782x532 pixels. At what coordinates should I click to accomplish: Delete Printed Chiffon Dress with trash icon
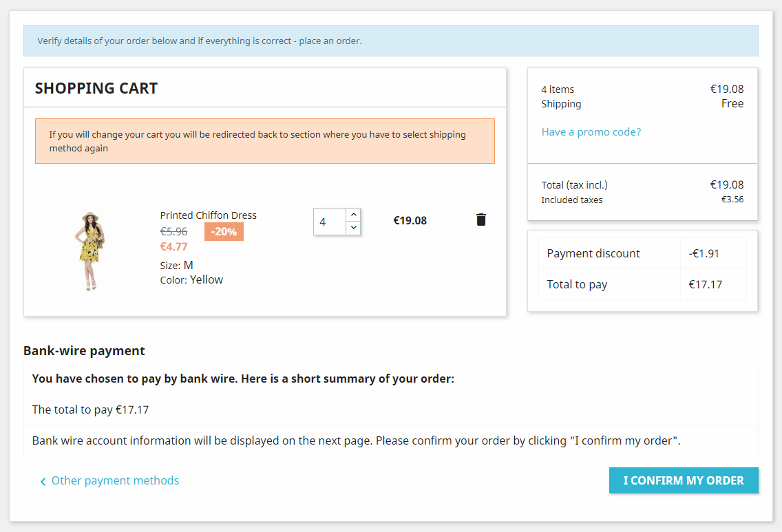click(x=481, y=220)
